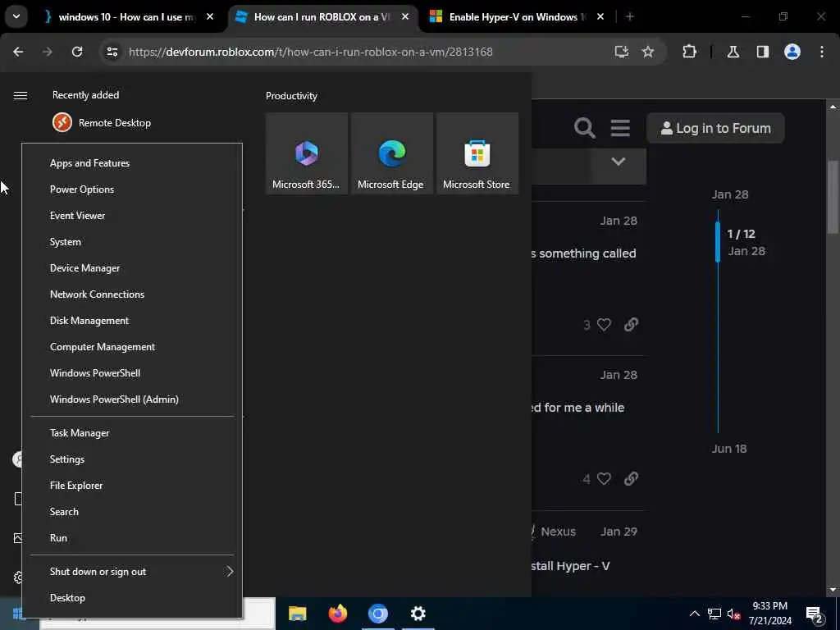This screenshot has height=630, width=840.
Task: Expand the Shut down or sign out submenu
Action: [x=132, y=572]
